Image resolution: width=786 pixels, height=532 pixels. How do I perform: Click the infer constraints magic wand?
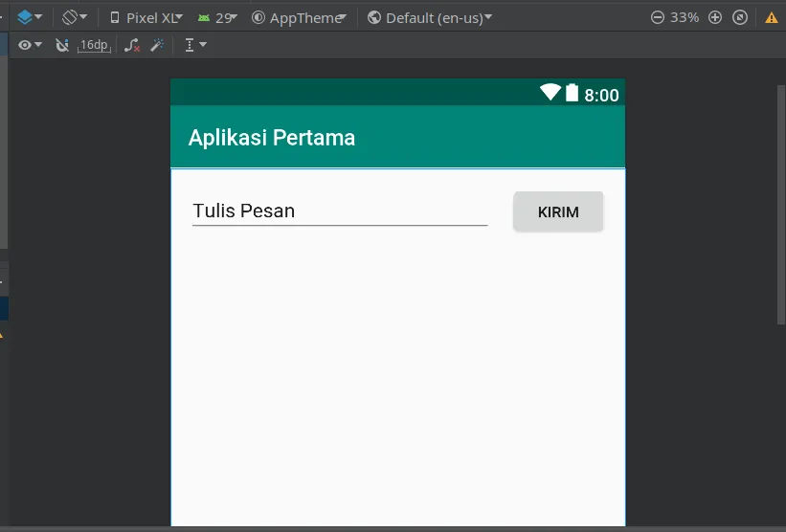click(157, 45)
